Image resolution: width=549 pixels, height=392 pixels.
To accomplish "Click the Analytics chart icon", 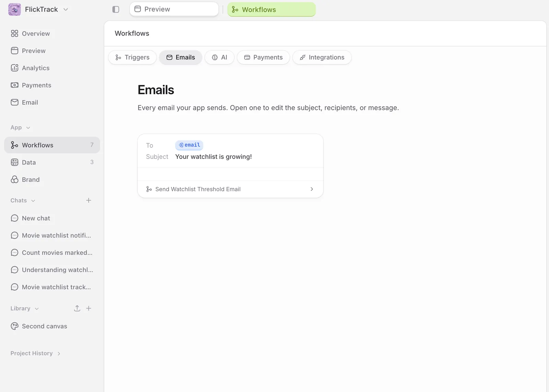I will coord(14,68).
